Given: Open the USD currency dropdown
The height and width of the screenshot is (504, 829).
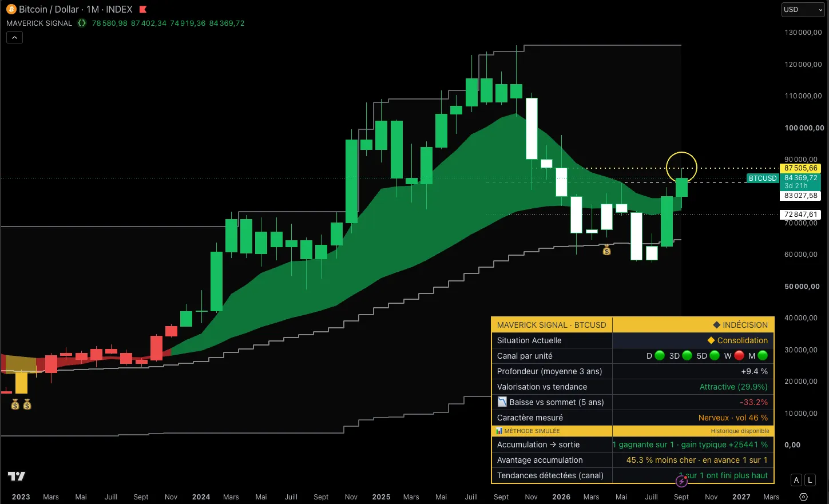Looking at the screenshot, I should pos(803,10).
